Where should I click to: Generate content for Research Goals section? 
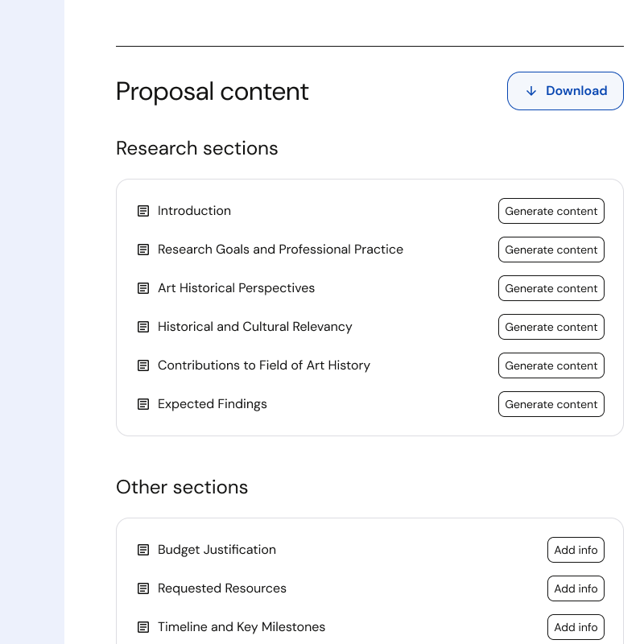pyautogui.click(x=551, y=250)
